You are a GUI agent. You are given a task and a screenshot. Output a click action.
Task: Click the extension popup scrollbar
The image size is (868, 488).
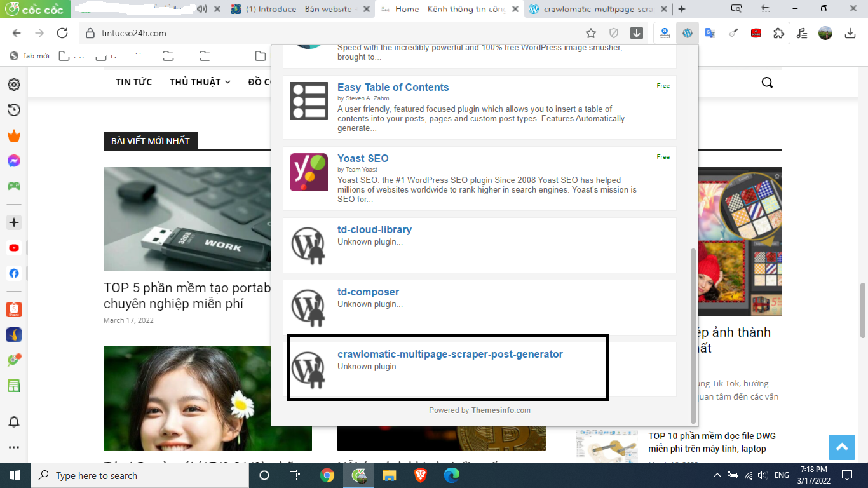693,335
